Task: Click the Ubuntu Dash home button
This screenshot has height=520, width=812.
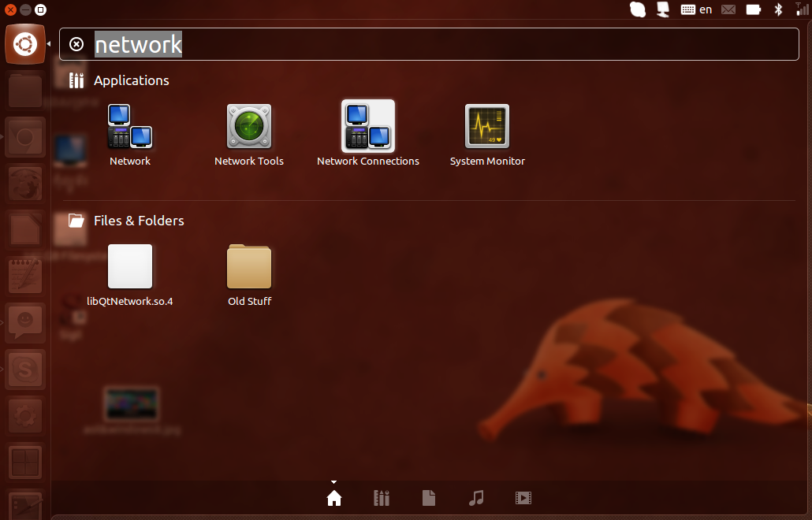Action: tap(24, 44)
